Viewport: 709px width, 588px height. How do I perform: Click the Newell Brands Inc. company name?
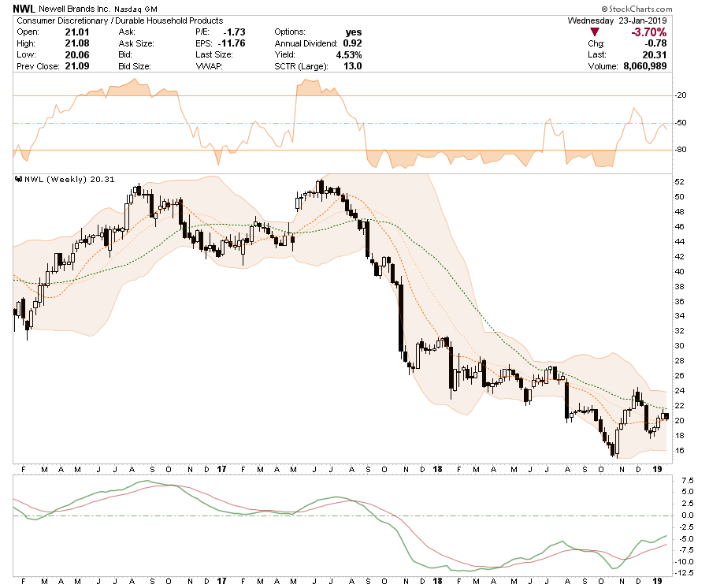click(x=74, y=9)
